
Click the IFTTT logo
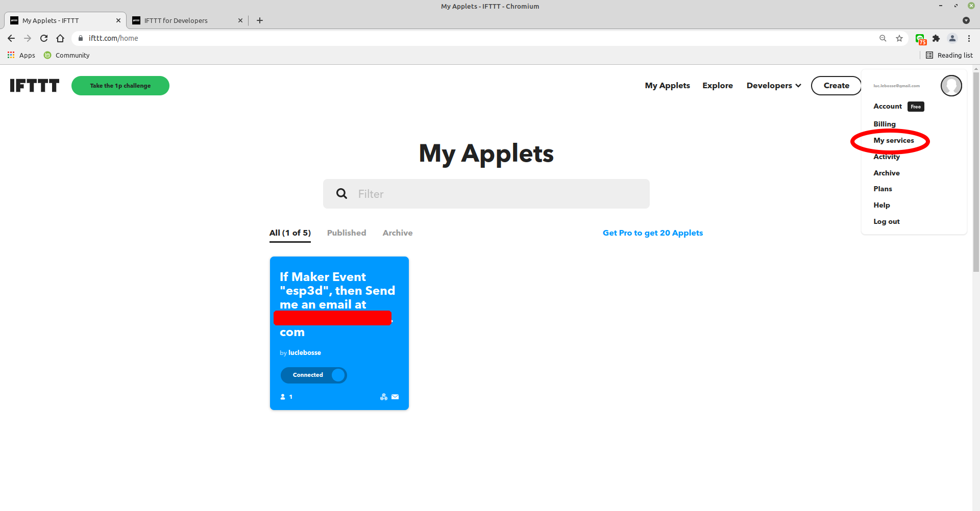point(35,86)
